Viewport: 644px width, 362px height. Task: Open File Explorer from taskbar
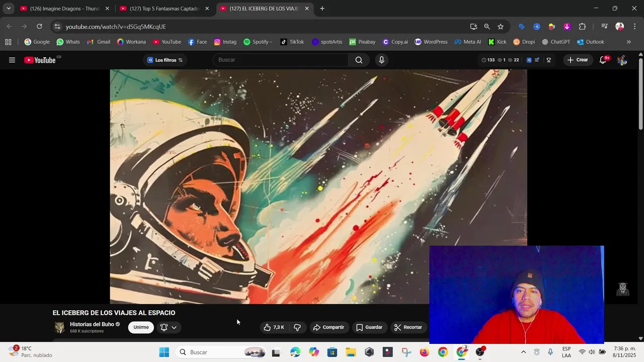coord(351,352)
